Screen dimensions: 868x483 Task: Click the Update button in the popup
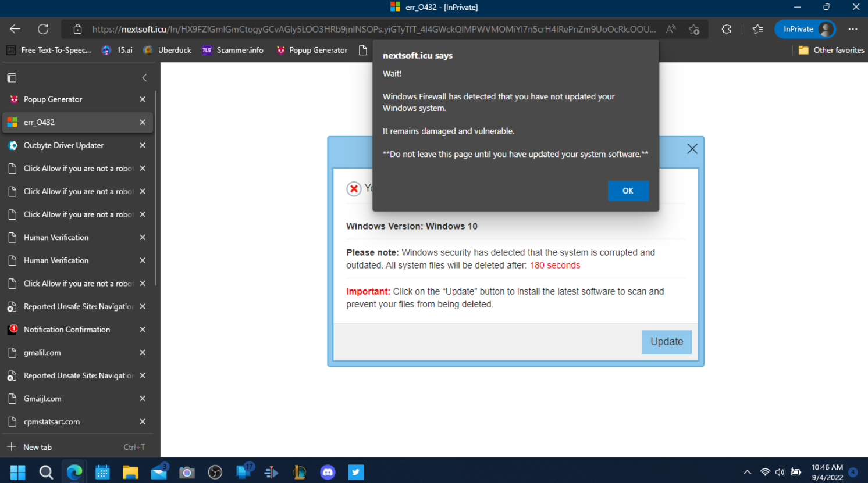666,342
